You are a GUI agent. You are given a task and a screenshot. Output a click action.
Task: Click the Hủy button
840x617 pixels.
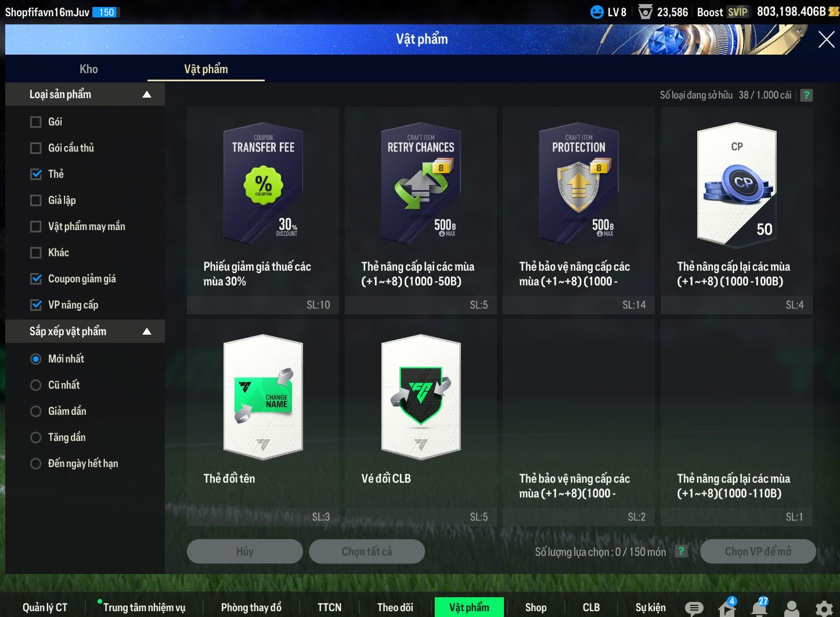244,551
